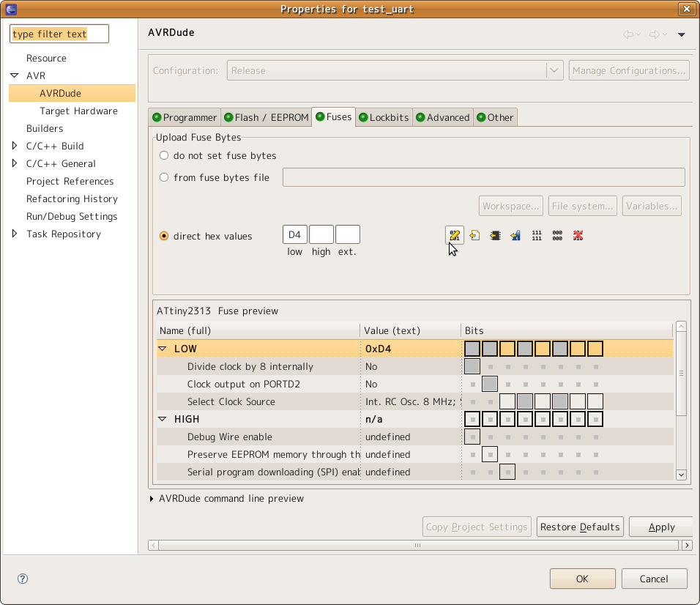The height and width of the screenshot is (605, 700).
Task: Switch to the Programmer tab
Action: click(x=185, y=117)
